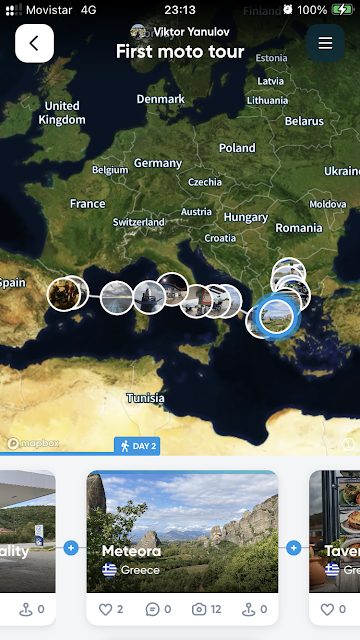The image size is (360, 640).
Task: Open the Meteora card photo
Action: pos(182,531)
